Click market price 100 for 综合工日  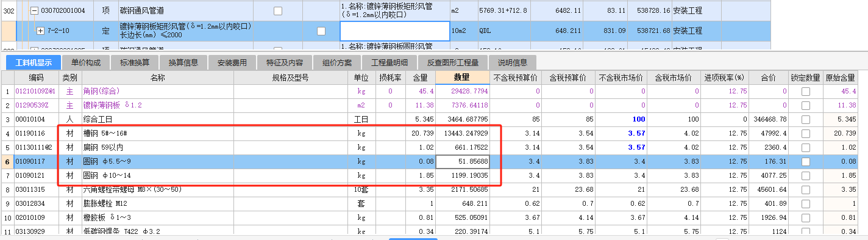pyautogui.click(x=621, y=119)
